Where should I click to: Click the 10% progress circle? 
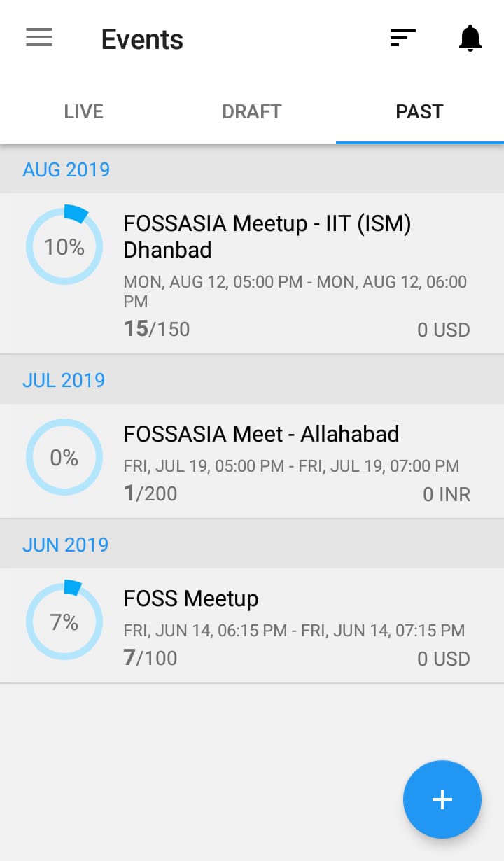(64, 246)
